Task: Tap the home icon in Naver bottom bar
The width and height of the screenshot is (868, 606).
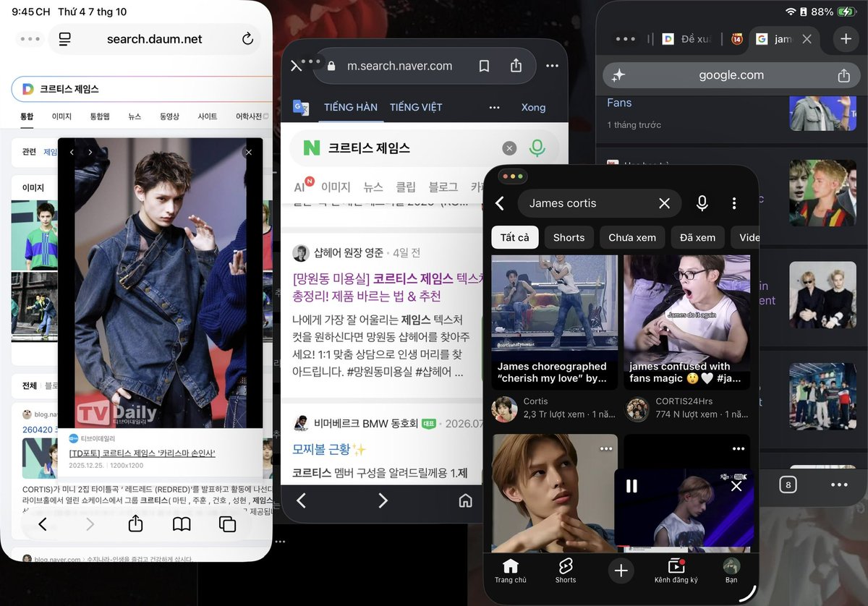Action: (x=466, y=500)
